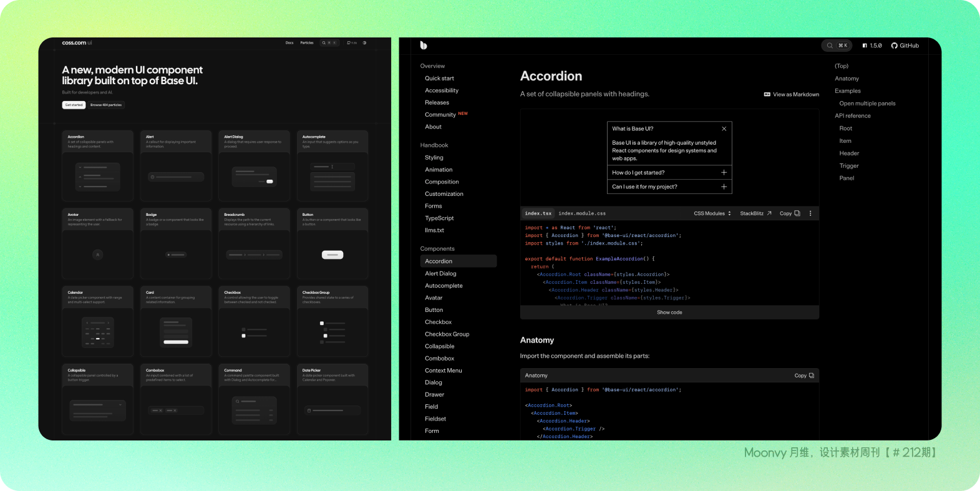Screen dimensions: 980x491
Task: Open the 1.5.0 version link
Action: (872, 46)
